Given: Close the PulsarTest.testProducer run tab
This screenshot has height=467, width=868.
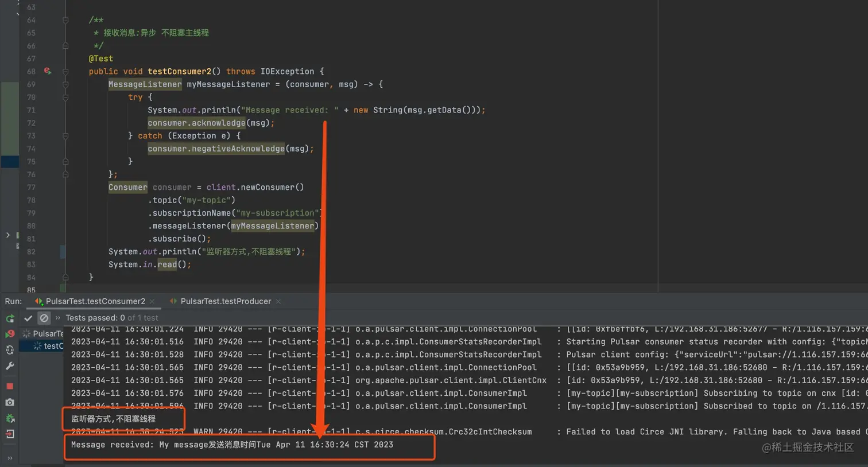Looking at the screenshot, I should tap(278, 302).
